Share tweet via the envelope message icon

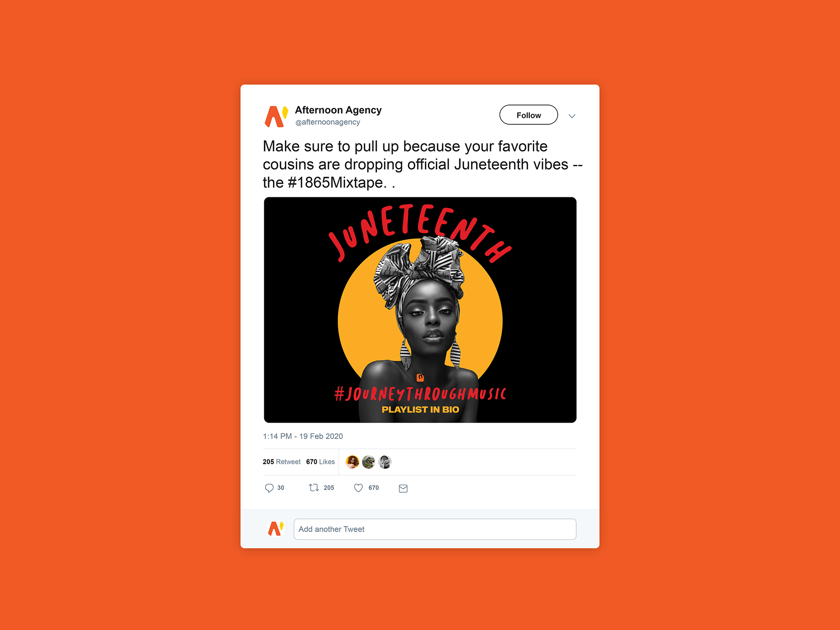click(x=403, y=488)
